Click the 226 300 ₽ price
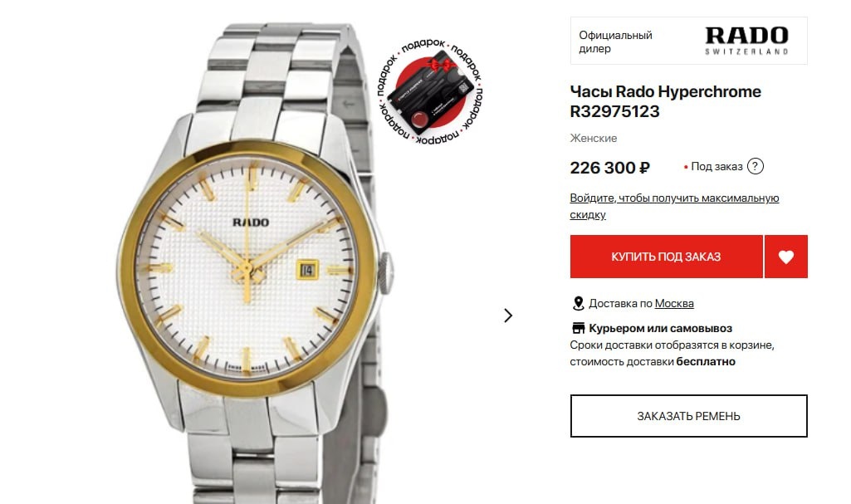851x504 pixels. click(609, 168)
